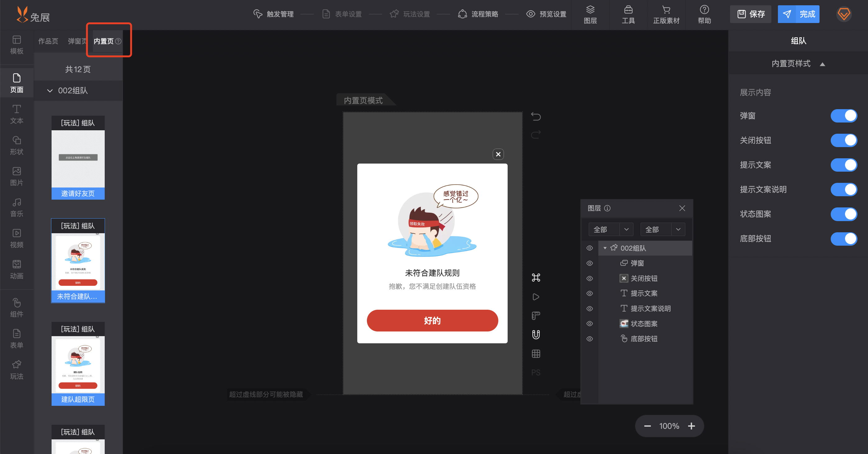Click the redo arrow beside canvas
This screenshot has height=454, width=868.
pyautogui.click(x=536, y=135)
